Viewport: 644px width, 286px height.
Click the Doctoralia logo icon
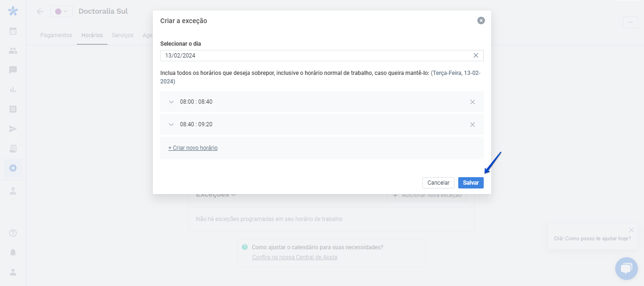click(13, 11)
